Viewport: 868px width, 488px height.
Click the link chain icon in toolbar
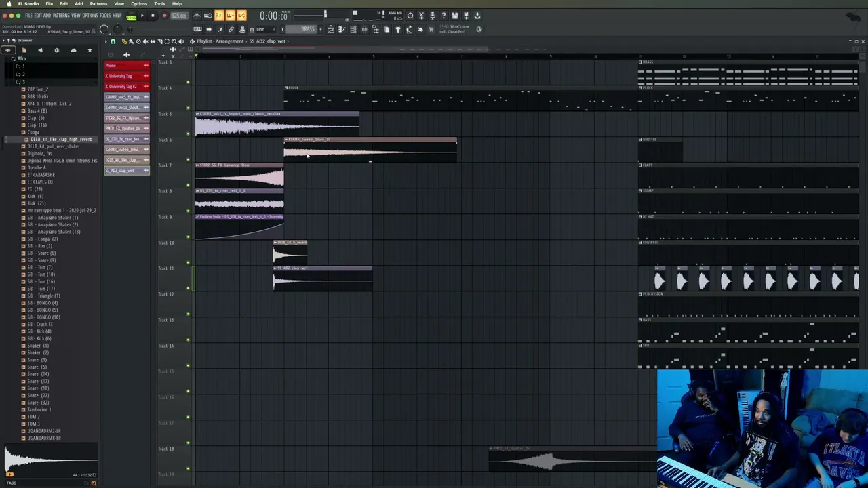(231, 29)
